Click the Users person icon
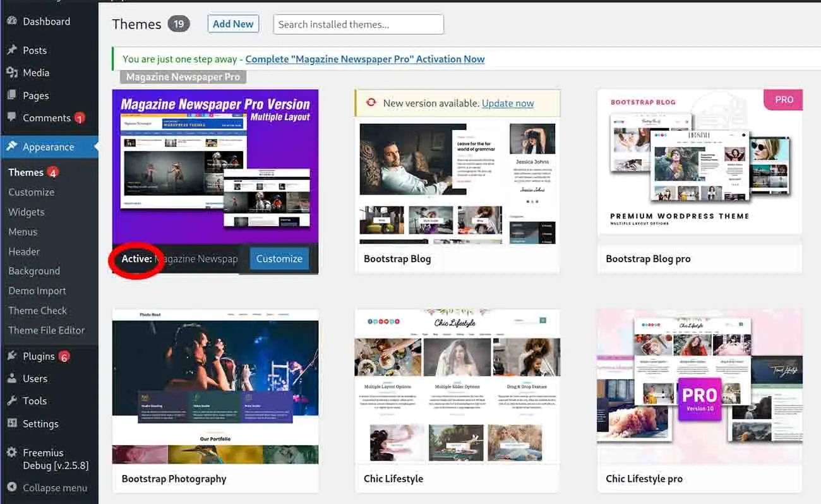821x504 pixels. 11,378
